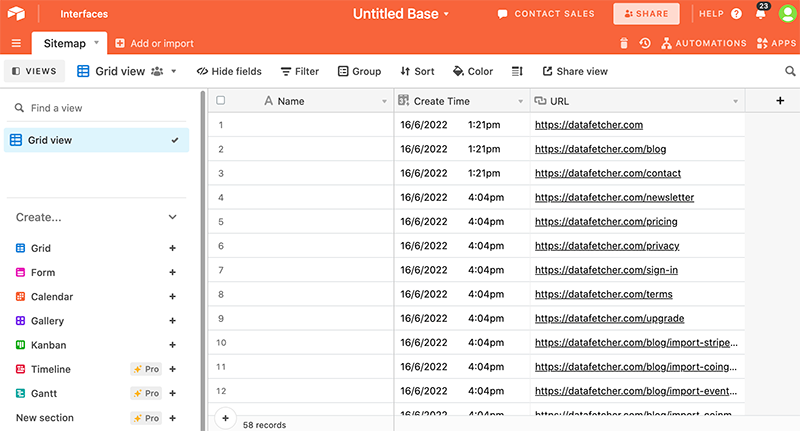
Task: Add a new Form view with plus
Action: tap(172, 272)
